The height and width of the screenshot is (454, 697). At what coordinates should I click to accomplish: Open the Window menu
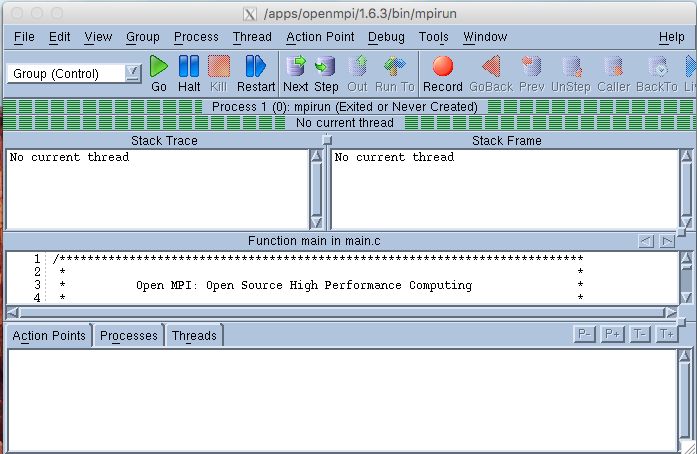pyautogui.click(x=485, y=37)
